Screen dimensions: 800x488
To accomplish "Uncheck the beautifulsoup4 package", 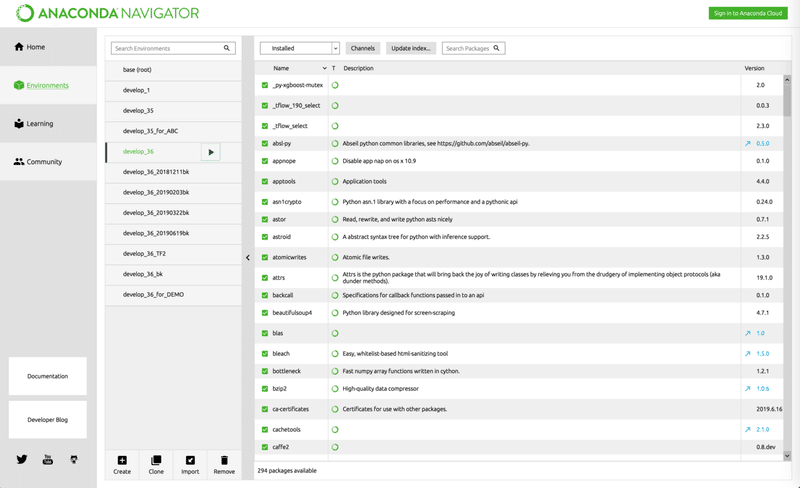I will coord(265,312).
